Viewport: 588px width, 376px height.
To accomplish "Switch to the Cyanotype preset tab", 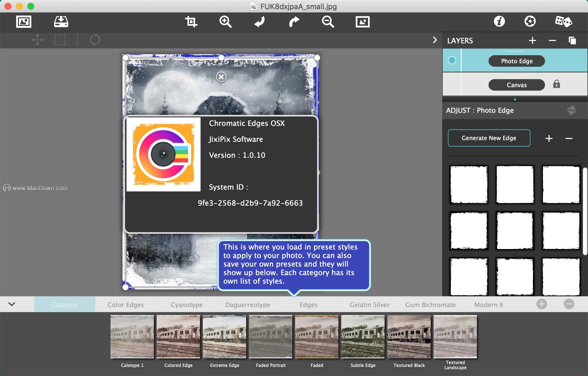I will pyautogui.click(x=187, y=305).
